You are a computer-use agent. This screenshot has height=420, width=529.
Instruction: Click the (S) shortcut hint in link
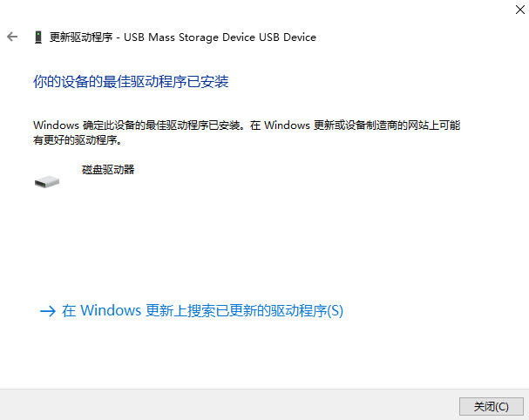pos(335,311)
